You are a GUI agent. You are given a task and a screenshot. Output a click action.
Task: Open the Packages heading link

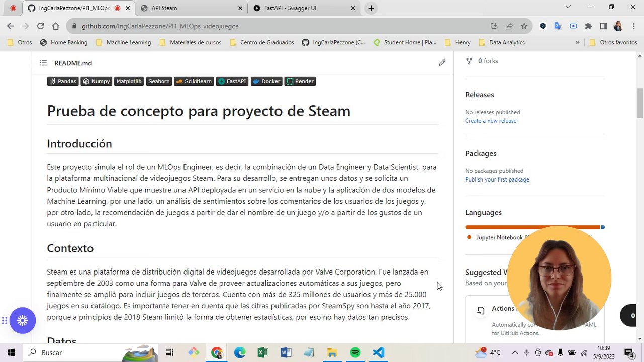(x=481, y=153)
